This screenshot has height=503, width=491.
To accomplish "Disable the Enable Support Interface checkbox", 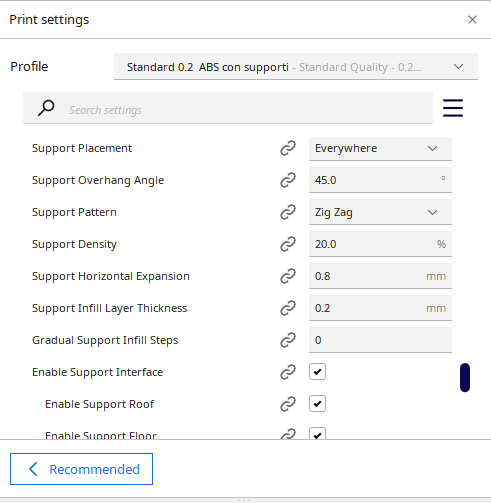I will pyautogui.click(x=317, y=372).
